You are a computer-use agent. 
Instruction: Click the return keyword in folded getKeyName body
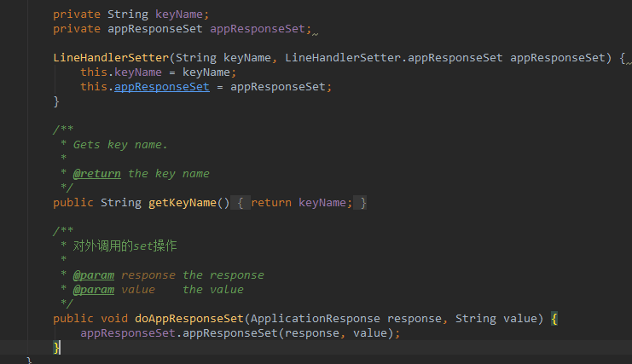pyautogui.click(x=270, y=203)
